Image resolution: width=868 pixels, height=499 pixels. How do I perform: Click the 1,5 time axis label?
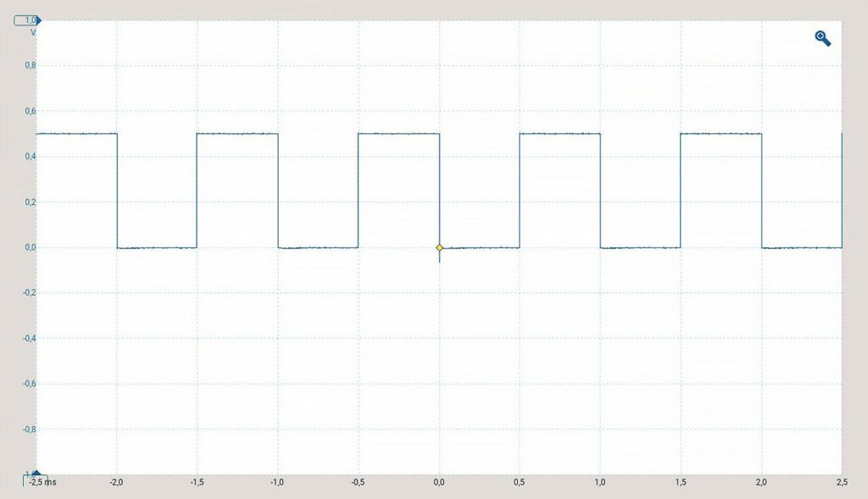coord(681,482)
